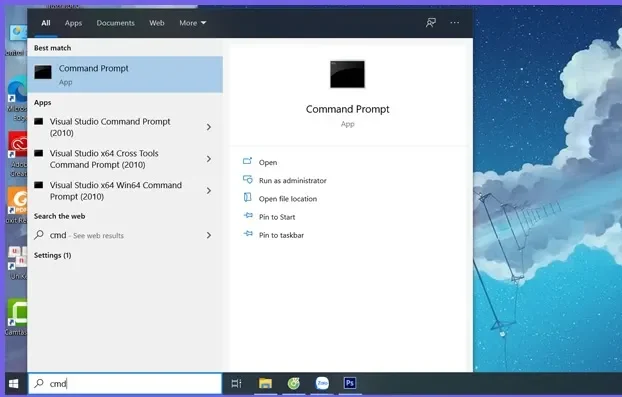Select Visual Studio x64 Cross Tools Command Prompt

pyautogui.click(x=125, y=159)
